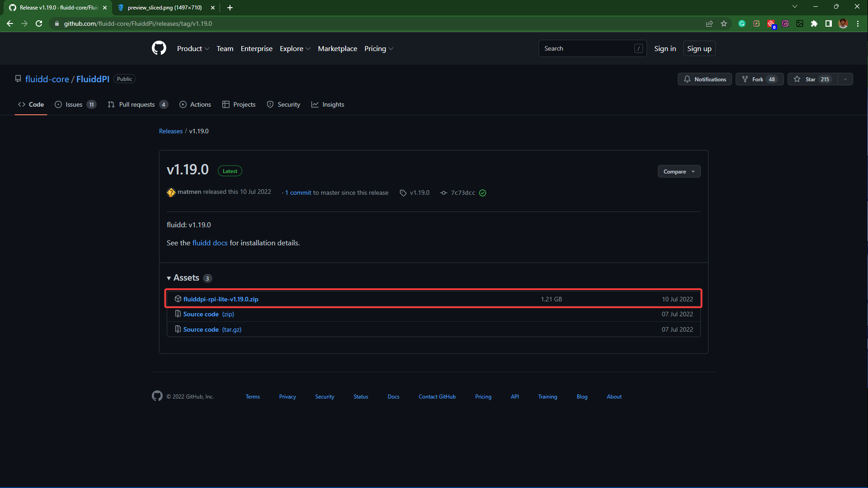Open the Insights tab
Screen dimensions: 868x488
(x=328, y=104)
